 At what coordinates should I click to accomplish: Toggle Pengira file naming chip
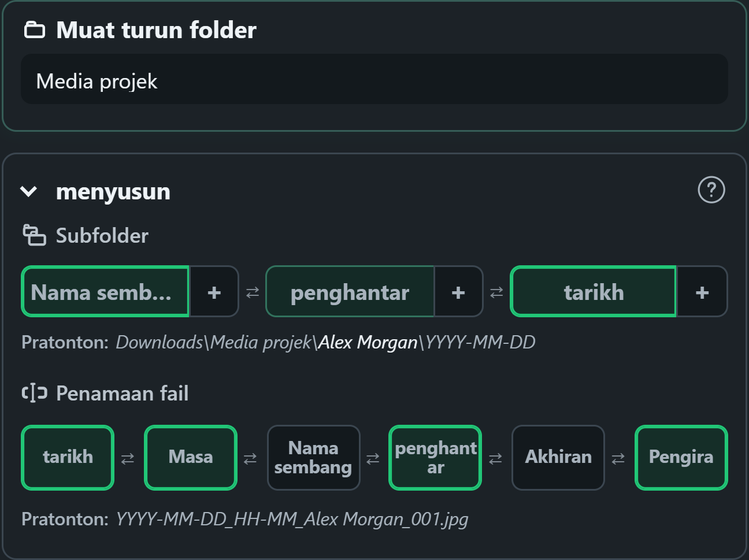(x=681, y=457)
